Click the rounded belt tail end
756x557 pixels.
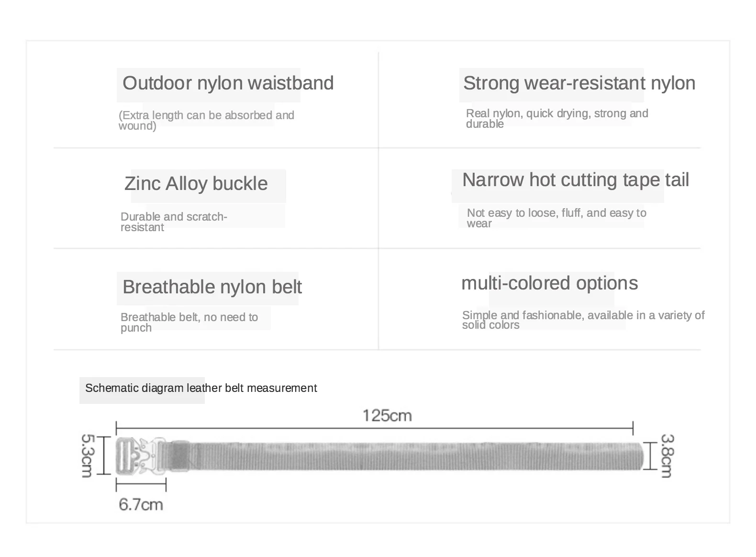pos(638,457)
